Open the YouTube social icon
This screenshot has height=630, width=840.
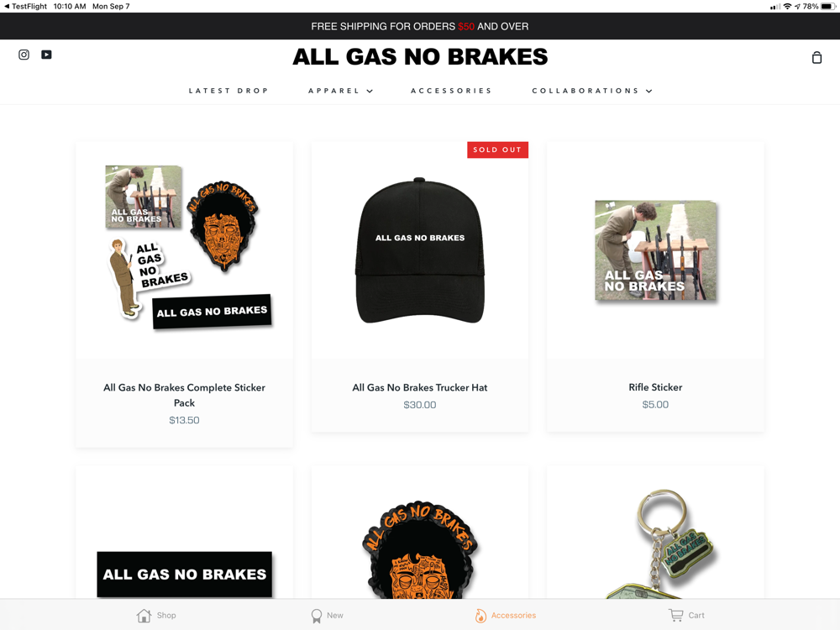pyautogui.click(x=46, y=55)
